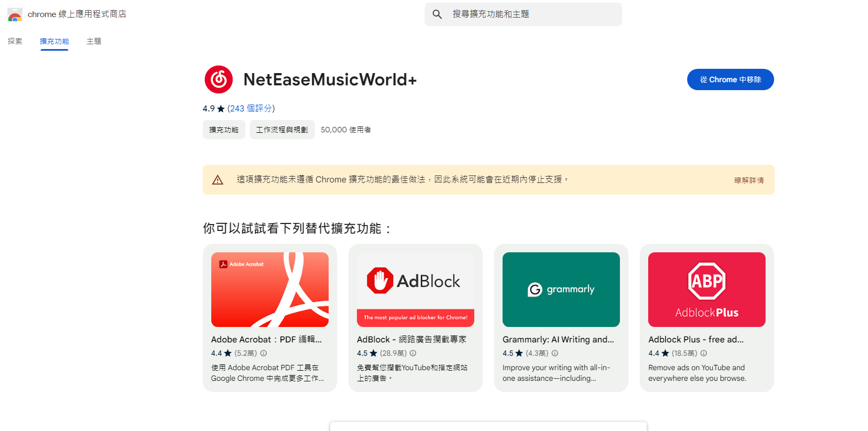Select the 擴充功能 tab
Viewport: 868px width, 431px height.
(x=54, y=41)
